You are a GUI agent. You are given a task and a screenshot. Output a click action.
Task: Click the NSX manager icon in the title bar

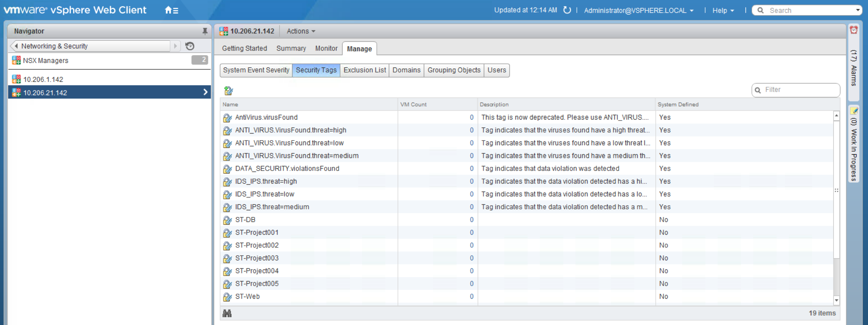pyautogui.click(x=224, y=31)
